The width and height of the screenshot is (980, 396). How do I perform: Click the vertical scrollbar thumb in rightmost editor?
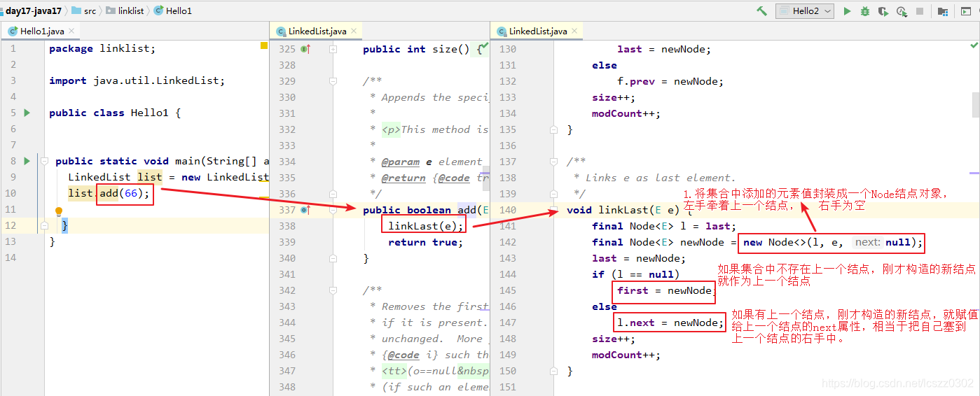[x=975, y=104]
